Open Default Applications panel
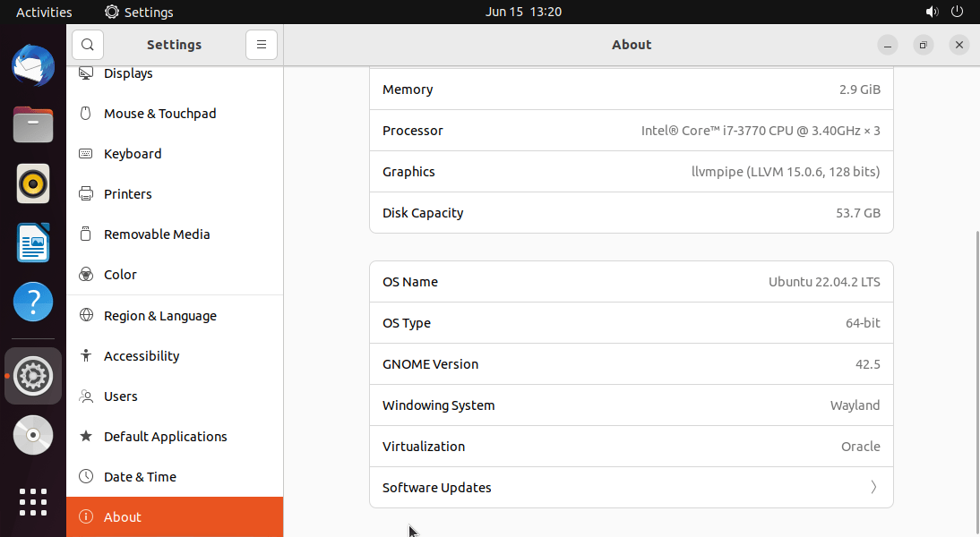The image size is (980, 537). pos(175,436)
